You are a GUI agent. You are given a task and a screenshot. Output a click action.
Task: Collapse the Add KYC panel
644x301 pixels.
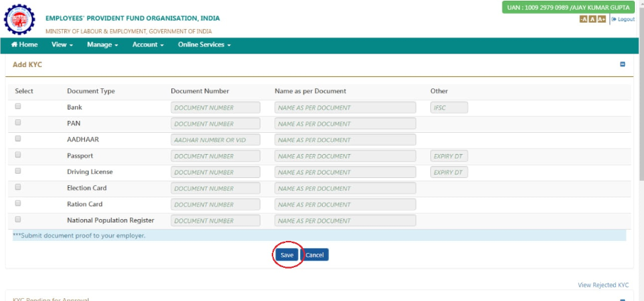tap(623, 64)
